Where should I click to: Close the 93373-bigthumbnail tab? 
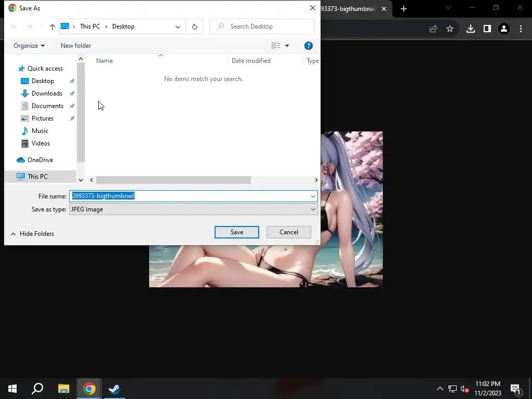[x=384, y=9]
